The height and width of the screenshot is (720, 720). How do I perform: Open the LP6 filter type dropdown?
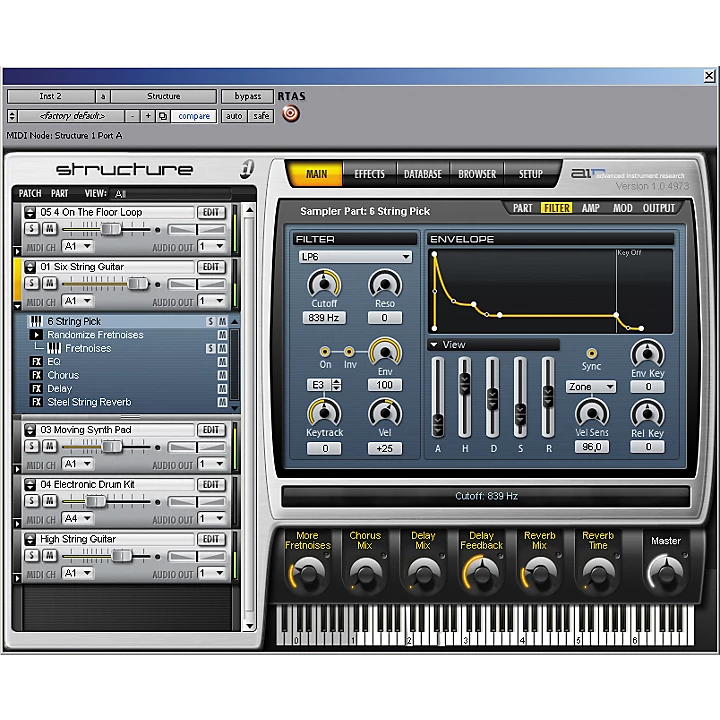355,257
